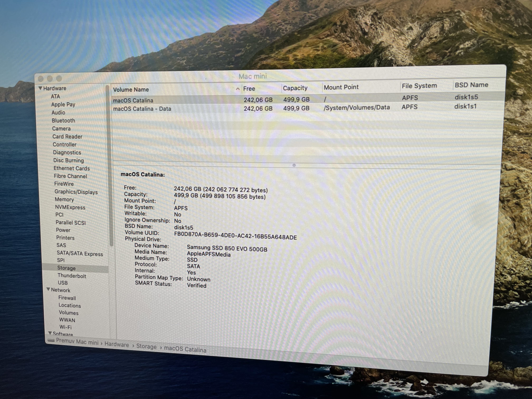Click the BSD Name column header
Viewport: 532px width, 399px height.
tap(471, 85)
